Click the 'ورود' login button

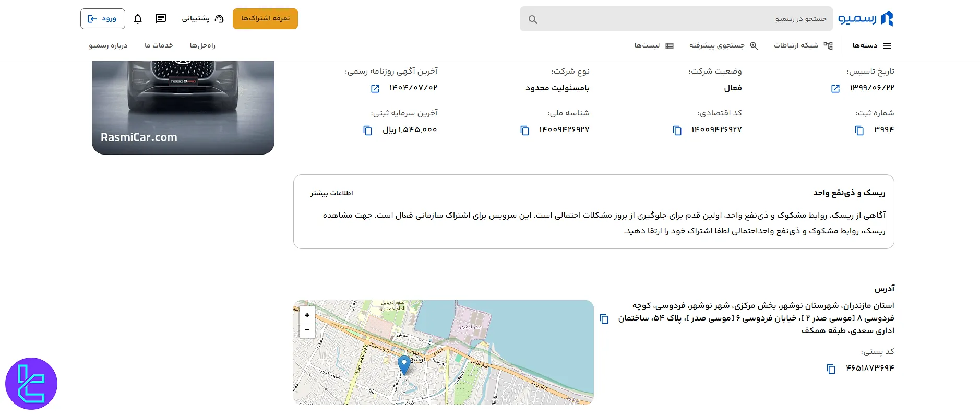(x=103, y=19)
